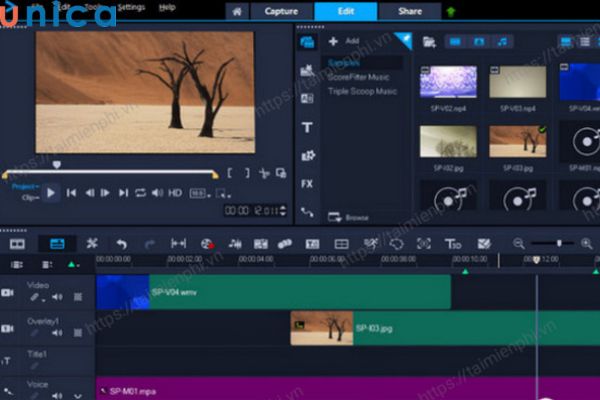
Task: Click the preview scrubber handle
Action: pos(57,165)
